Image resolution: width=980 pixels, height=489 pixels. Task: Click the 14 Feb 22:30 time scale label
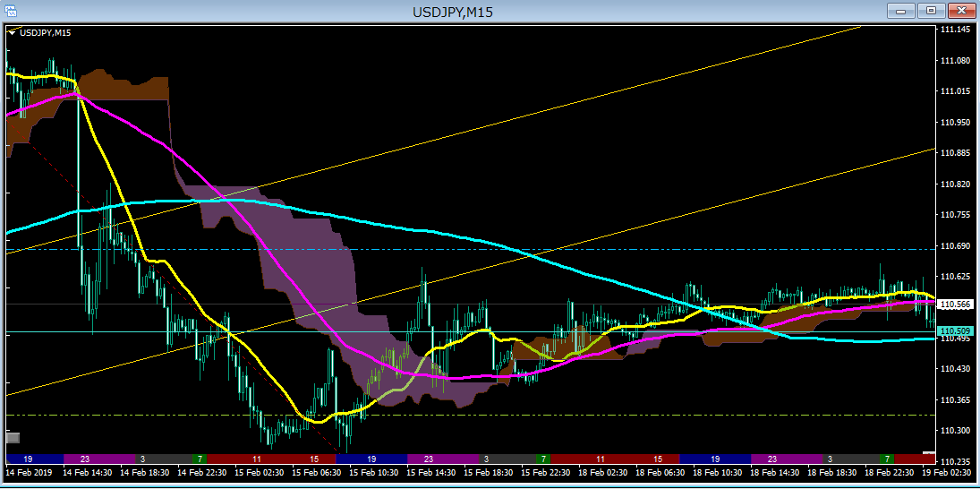202,473
